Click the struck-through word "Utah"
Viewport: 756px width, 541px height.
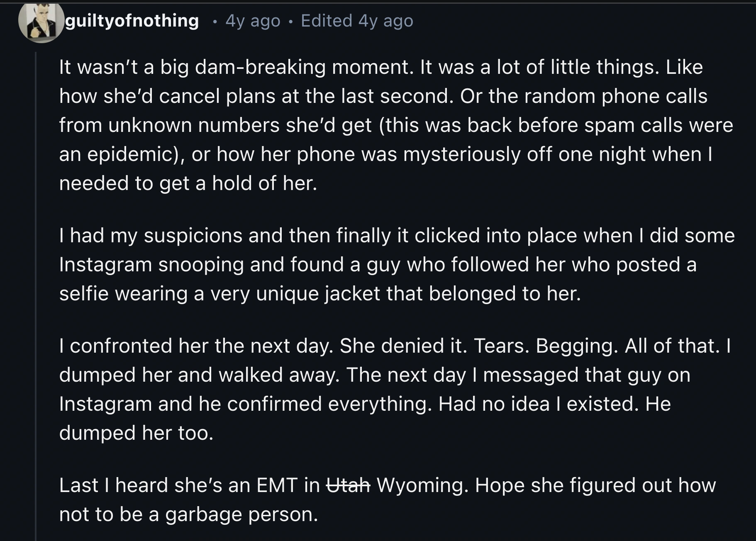click(348, 485)
